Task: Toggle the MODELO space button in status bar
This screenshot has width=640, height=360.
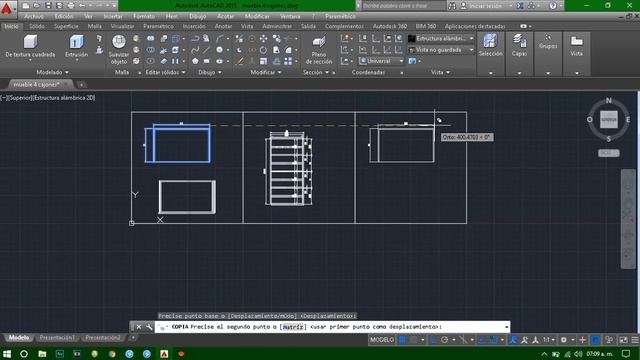Action: (382, 340)
